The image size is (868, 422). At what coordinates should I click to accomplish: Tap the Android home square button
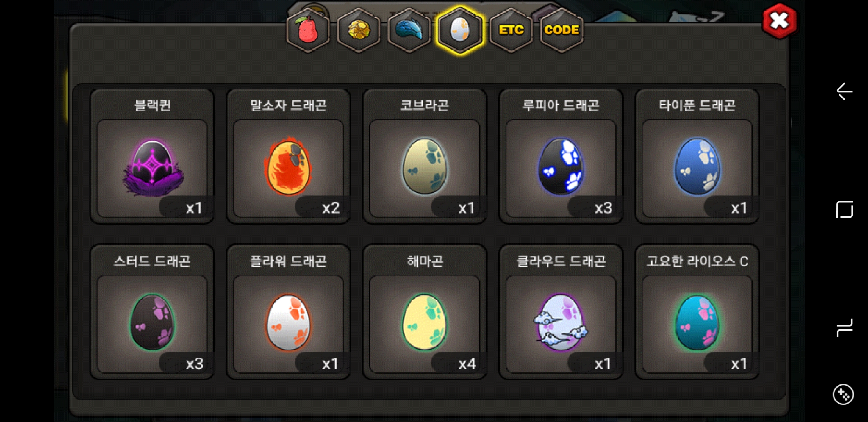(844, 209)
